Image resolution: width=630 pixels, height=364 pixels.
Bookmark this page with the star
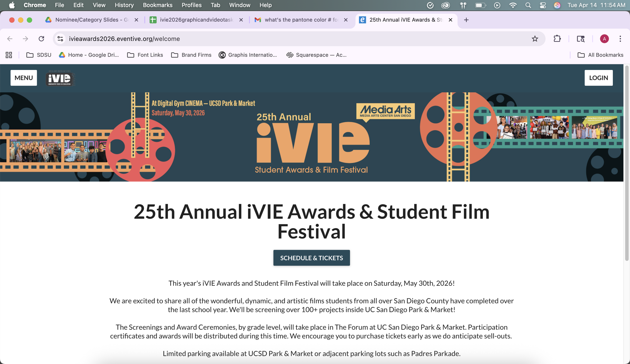click(x=535, y=39)
